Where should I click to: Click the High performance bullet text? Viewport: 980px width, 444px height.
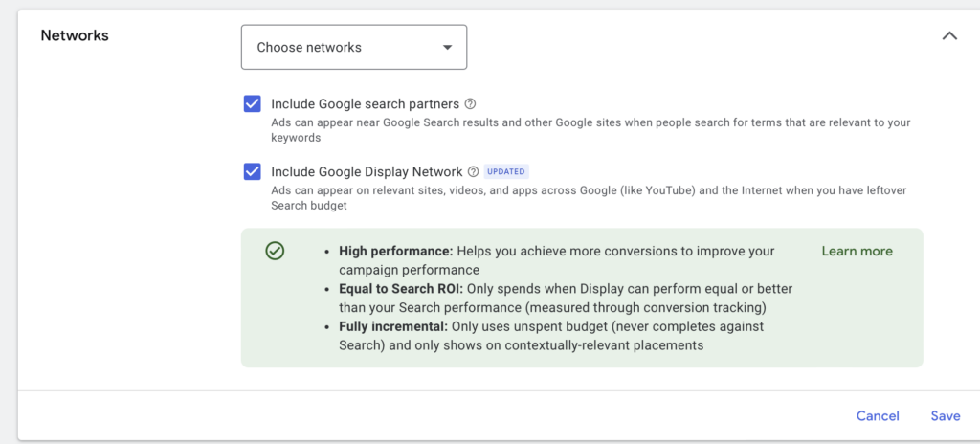point(557,260)
